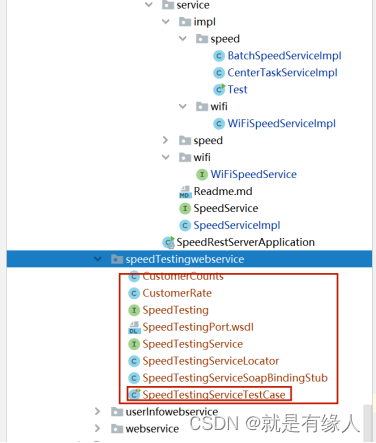This screenshot has width=376, height=443.
Task: Collapse the speed folder under impl
Action: pos(183,39)
